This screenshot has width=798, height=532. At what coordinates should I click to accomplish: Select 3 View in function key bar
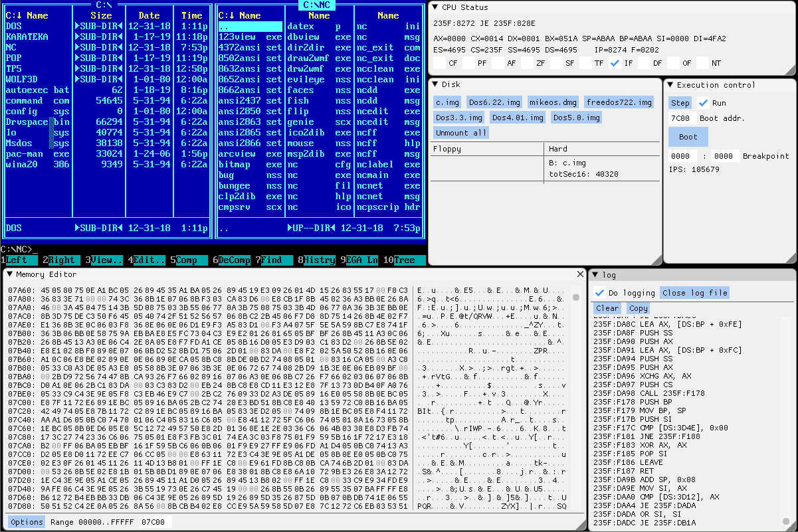point(104,260)
